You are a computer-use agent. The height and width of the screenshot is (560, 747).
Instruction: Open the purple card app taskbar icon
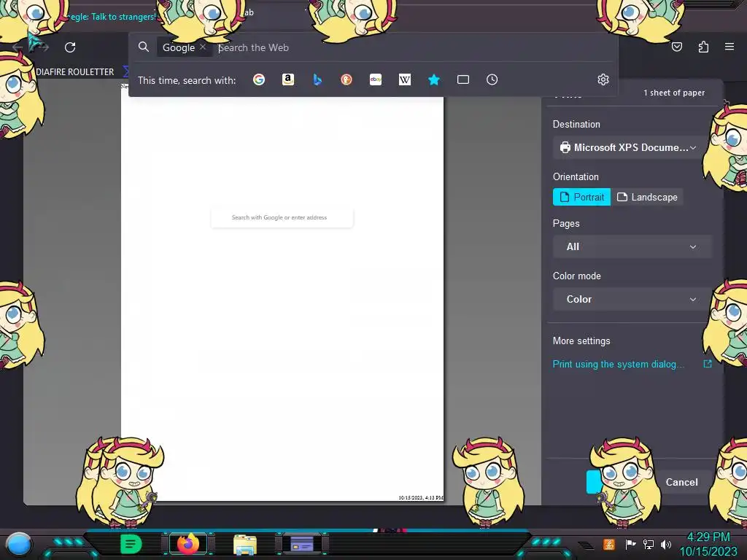[302, 544]
